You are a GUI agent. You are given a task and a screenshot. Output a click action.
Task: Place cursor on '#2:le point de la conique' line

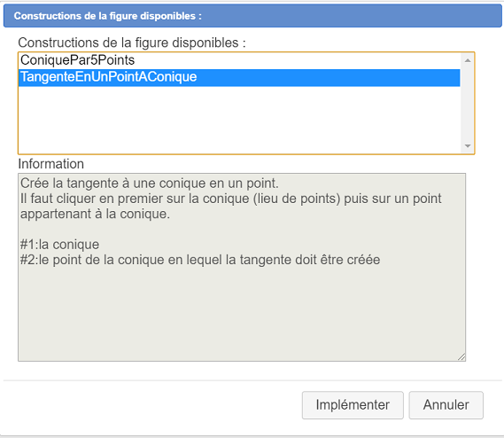coord(200,260)
